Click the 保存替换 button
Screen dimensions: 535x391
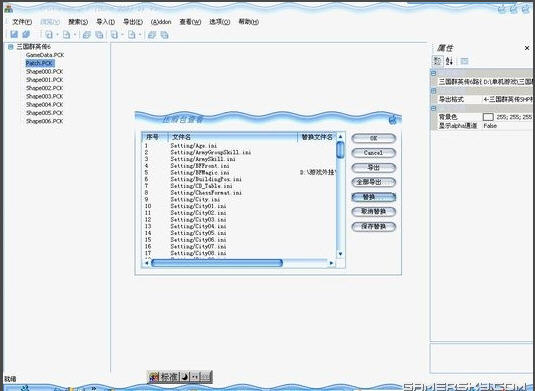point(374,227)
